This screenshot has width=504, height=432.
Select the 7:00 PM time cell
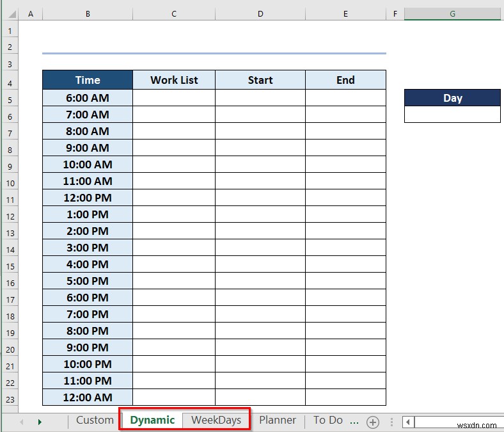tap(88, 314)
